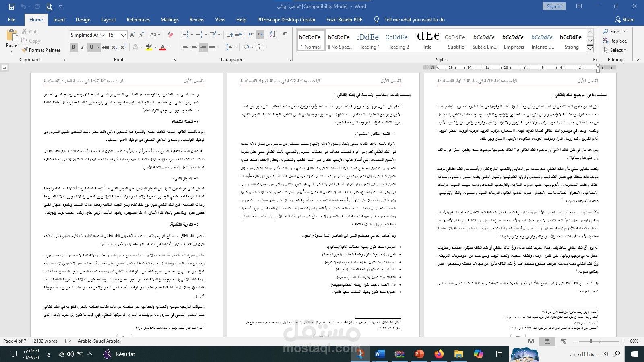644x362 pixels.
Task: Toggle right alignment of paragraph
Action: pyautogui.click(x=203, y=47)
